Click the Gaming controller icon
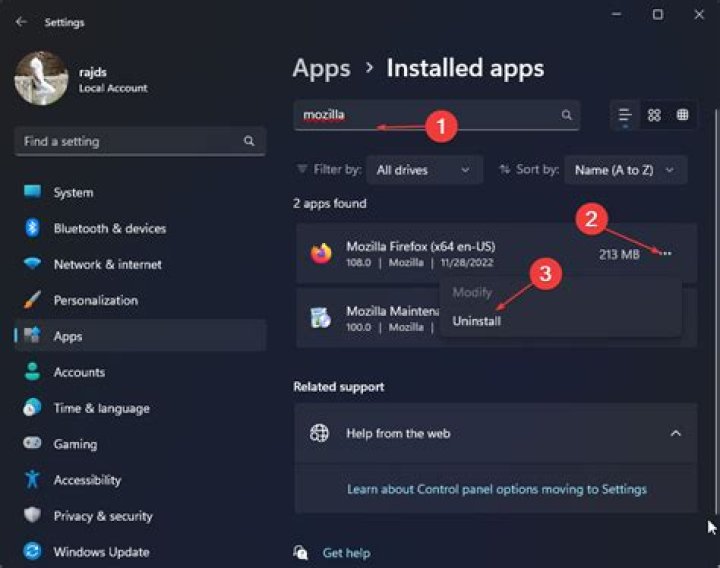This screenshot has height=568, width=720. (x=32, y=443)
